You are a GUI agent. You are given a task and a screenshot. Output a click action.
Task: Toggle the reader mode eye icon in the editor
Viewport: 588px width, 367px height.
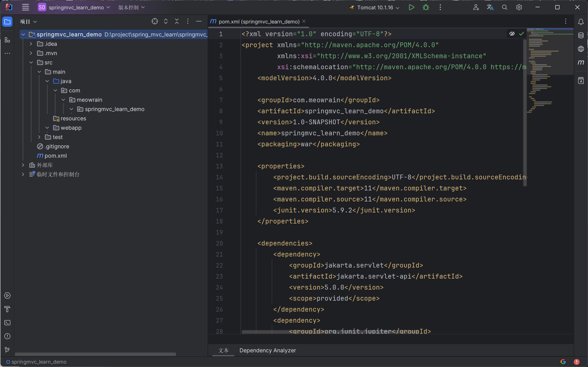[x=512, y=34]
